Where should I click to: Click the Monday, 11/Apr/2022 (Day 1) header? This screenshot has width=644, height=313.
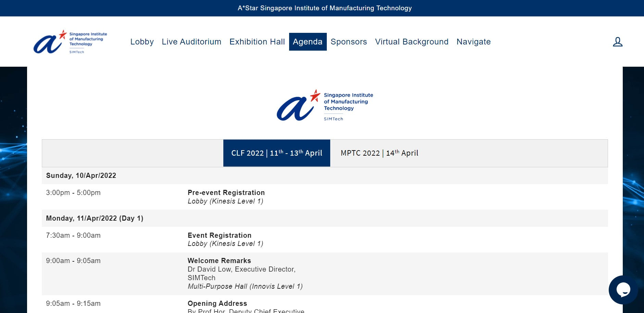(x=95, y=218)
